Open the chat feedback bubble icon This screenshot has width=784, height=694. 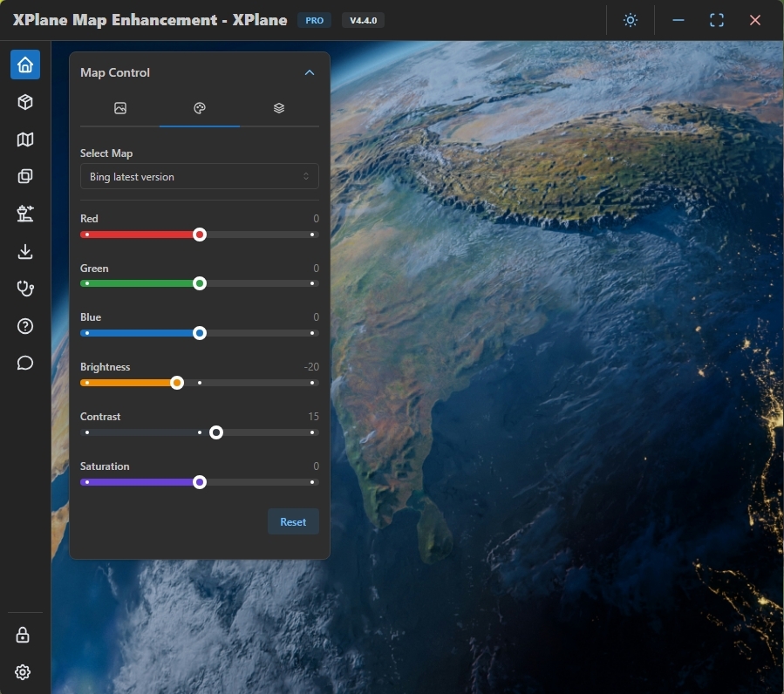(x=25, y=363)
